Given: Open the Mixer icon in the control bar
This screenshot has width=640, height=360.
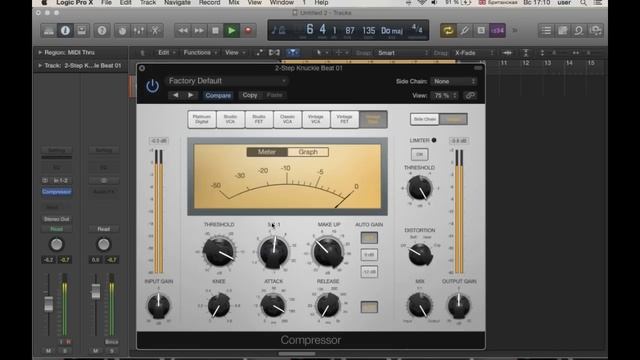Looking at the screenshot, I should [x=139, y=31].
